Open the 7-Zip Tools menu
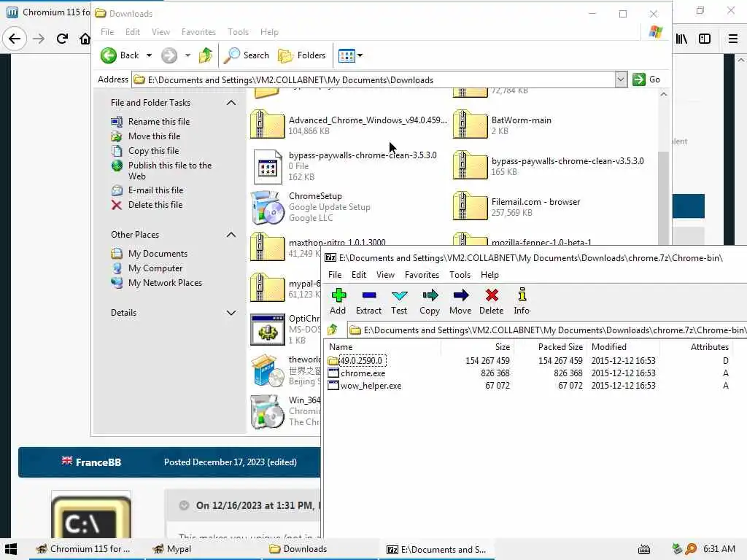 click(460, 275)
